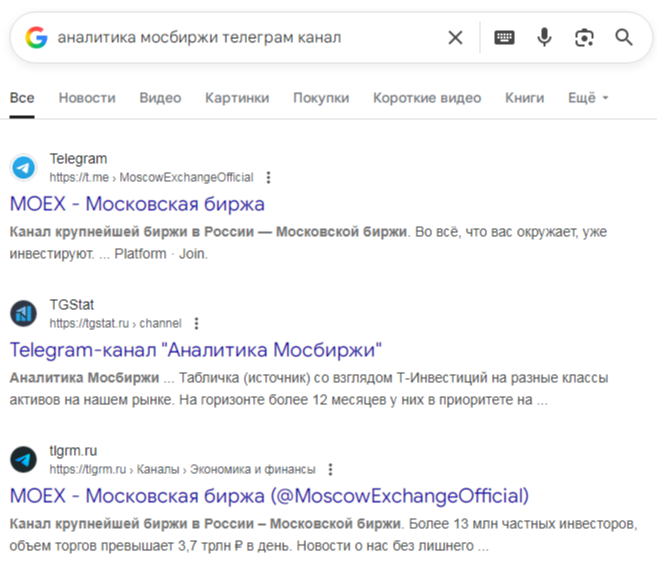Open the on-screen keyboard input tool
The width and height of the screenshot is (657, 571).
[x=504, y=37]
